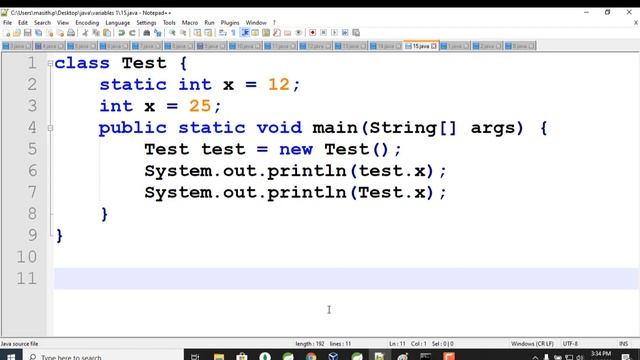Click line number 11 in the margin
The height and width of the screenshot is (360, 640).
click(27, 279)
